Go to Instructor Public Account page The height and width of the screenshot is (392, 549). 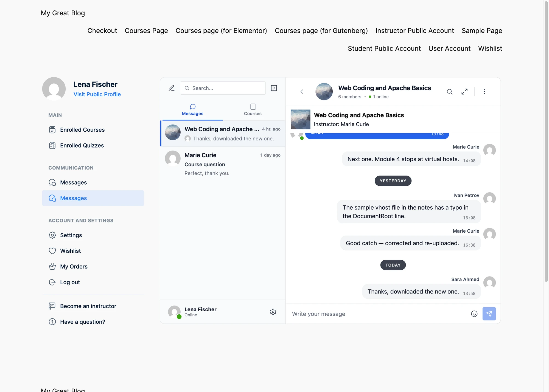[x=415, y=31]
